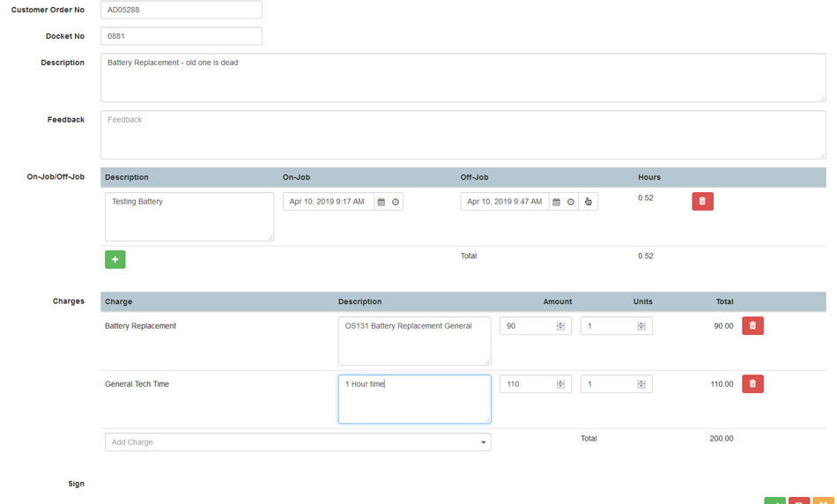
Task: Open the On-Job clock time picker
Action: click(396, 202)
